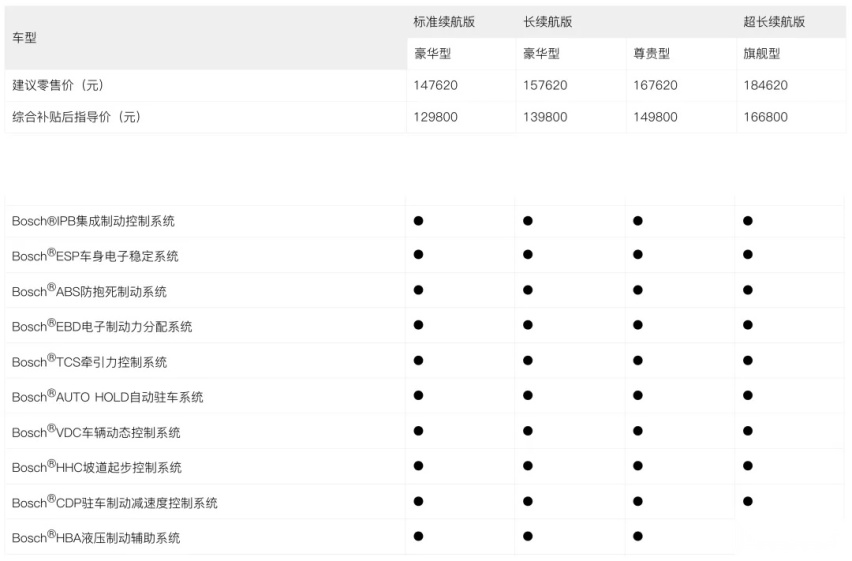This screenshot has width=852, height=561.
Task: Click the subsidized price 166800
Action: coord(766,117)
